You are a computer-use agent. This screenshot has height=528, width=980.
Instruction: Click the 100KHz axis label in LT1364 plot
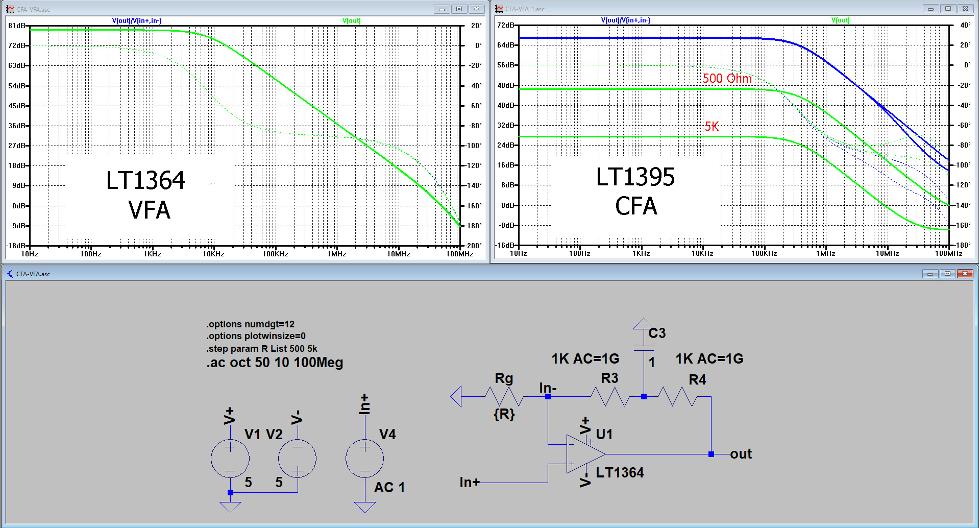pos(275,254)
